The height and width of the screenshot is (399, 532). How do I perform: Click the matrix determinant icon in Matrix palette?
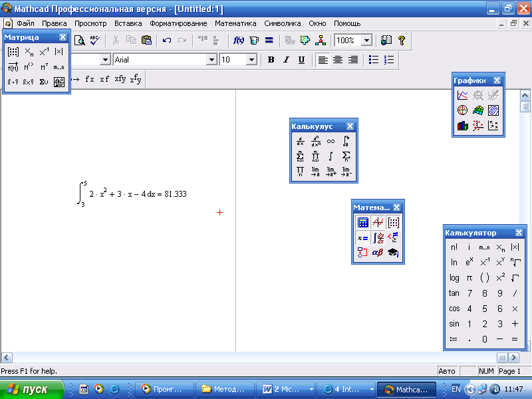point(59,52)
